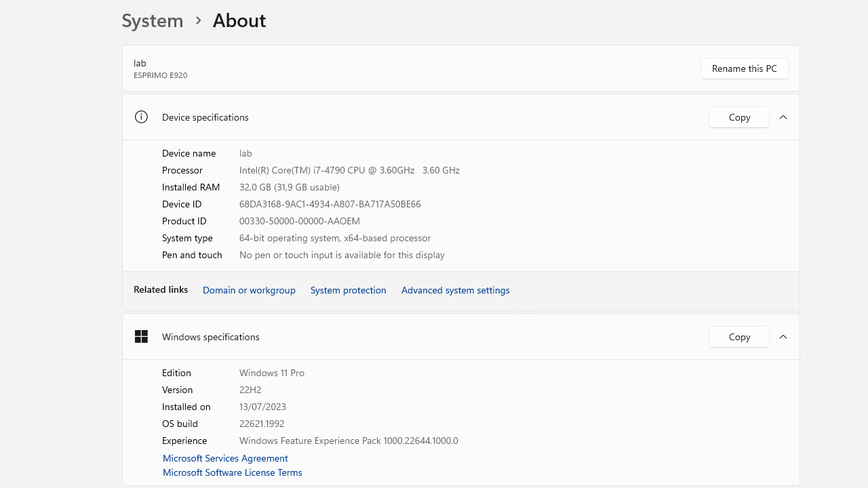This screenshot has height=488, width=868.
Task: Copy the device specifications
Action: point(739,117)
